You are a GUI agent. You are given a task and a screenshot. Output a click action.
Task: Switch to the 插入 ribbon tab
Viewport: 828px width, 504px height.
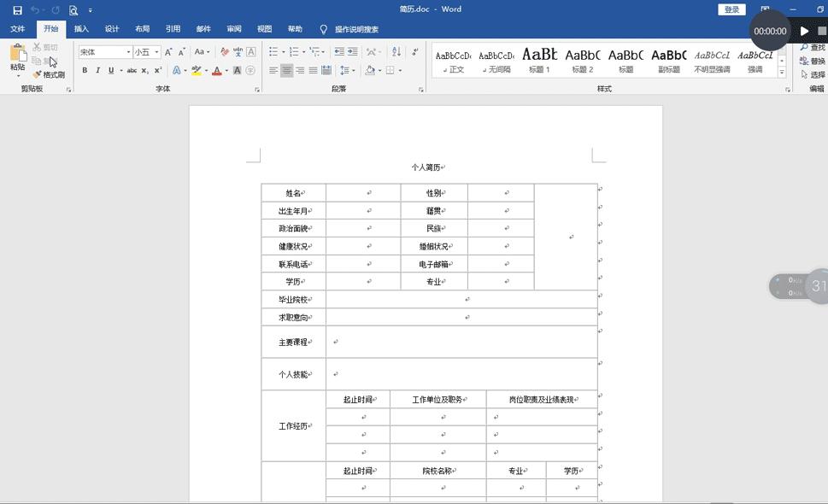(80, 28)
